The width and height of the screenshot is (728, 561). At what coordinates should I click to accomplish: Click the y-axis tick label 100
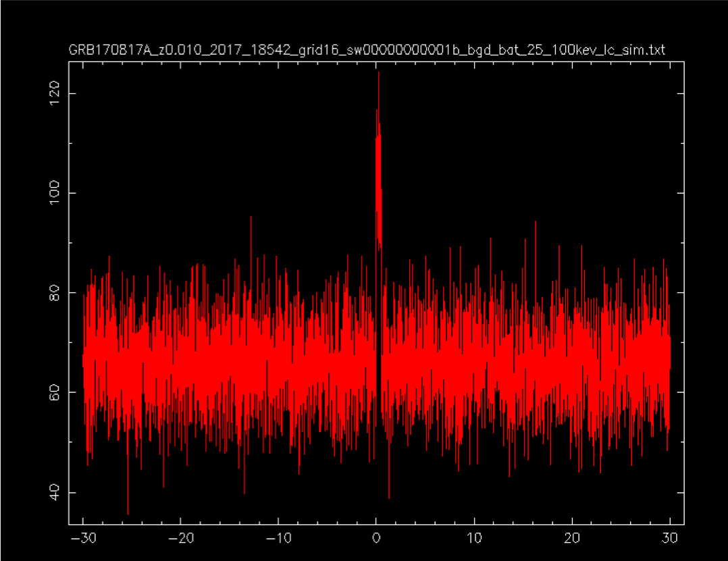pos(54,192)
